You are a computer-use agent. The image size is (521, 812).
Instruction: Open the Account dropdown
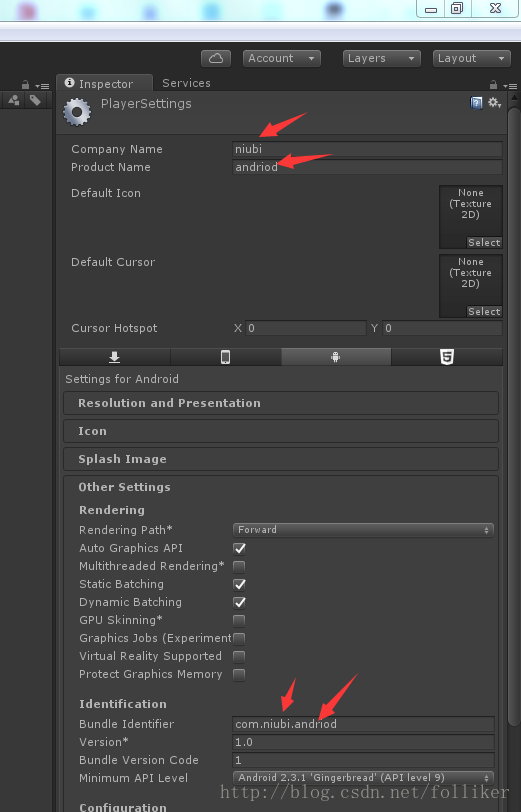(282, 59)
